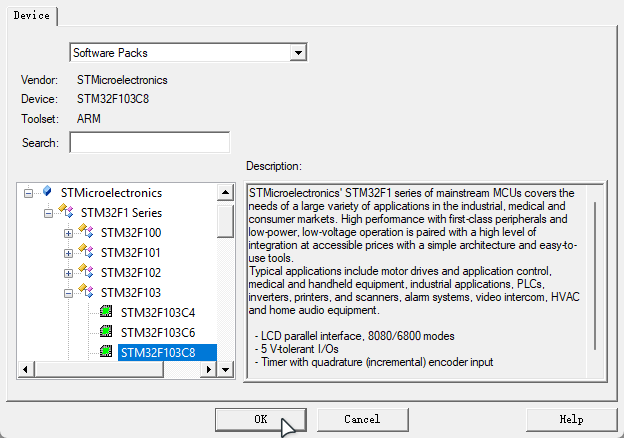Confirm device selection with OK
The height and width of the screenshot is (438, 624).
pos(261,419)
